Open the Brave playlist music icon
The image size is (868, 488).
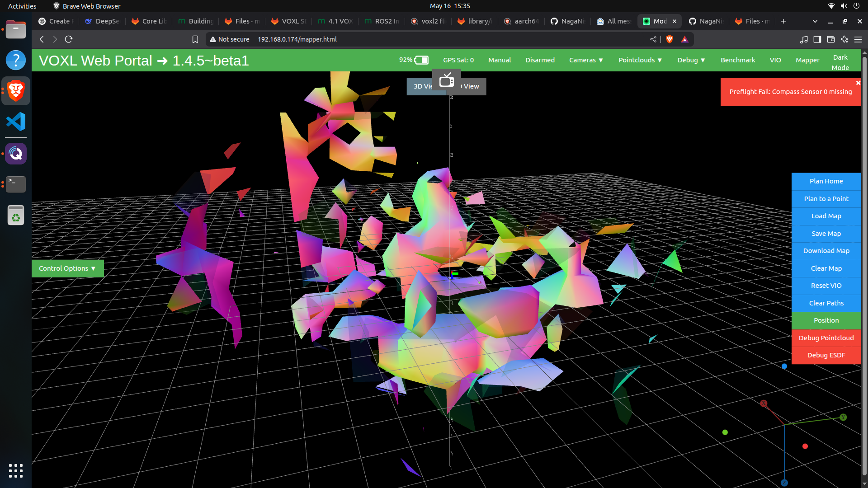[804, 39]
